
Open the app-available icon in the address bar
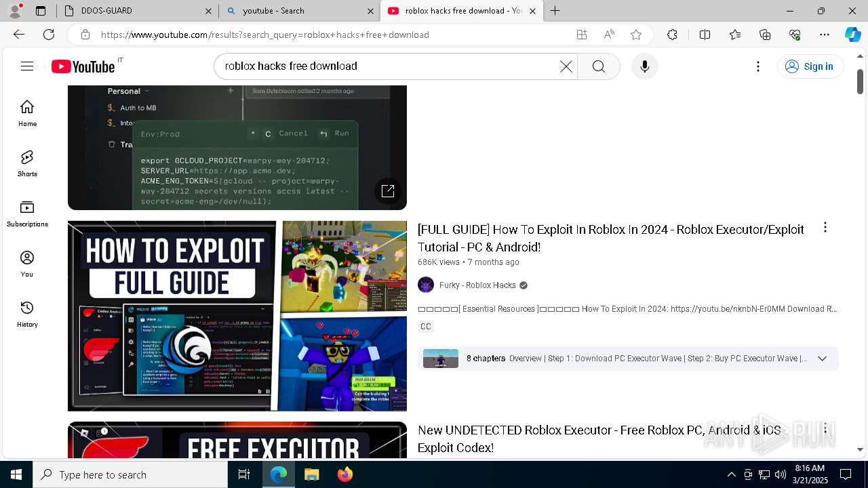[x=581, y=35]
